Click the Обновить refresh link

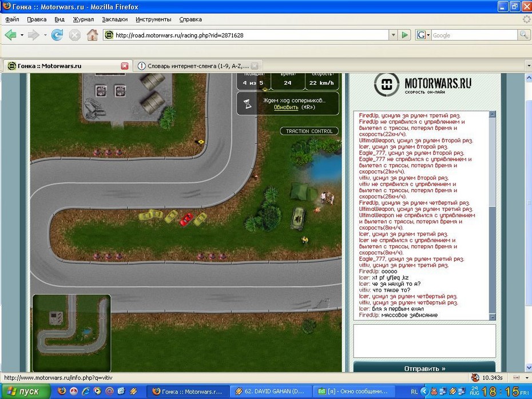click(285, 107)
